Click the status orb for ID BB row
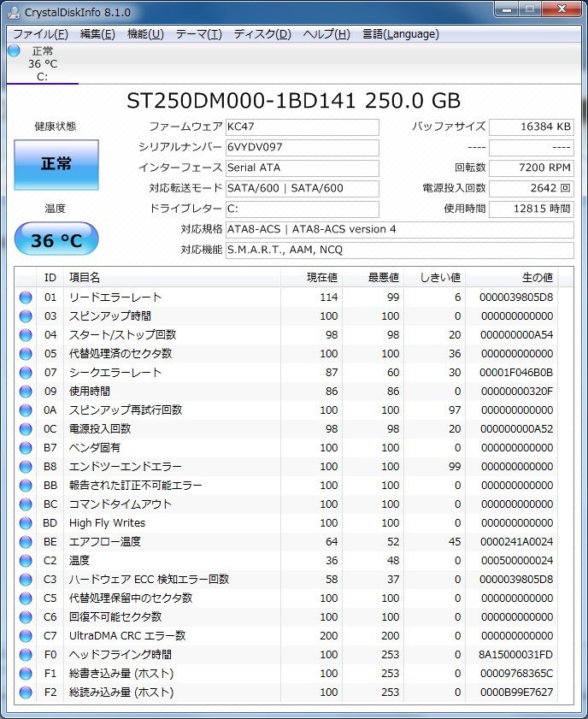Viewport: 588px width, 719px height. [x=26, y=485]
